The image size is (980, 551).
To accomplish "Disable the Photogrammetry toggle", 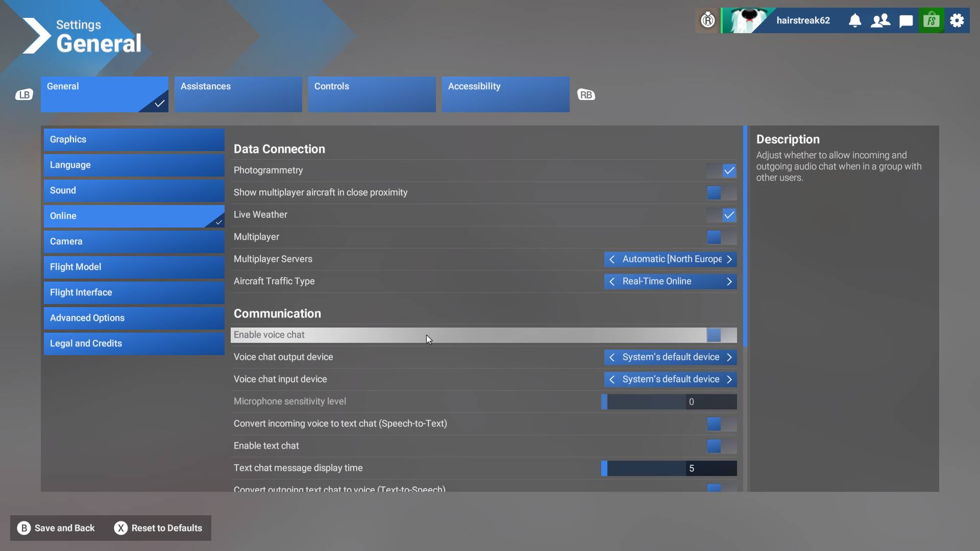I will click(x=722, y=170).
